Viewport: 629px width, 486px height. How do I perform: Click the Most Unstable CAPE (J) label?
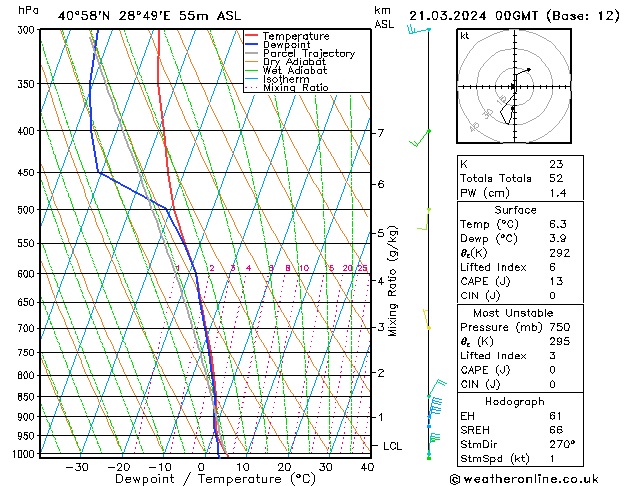coord(485,370)
